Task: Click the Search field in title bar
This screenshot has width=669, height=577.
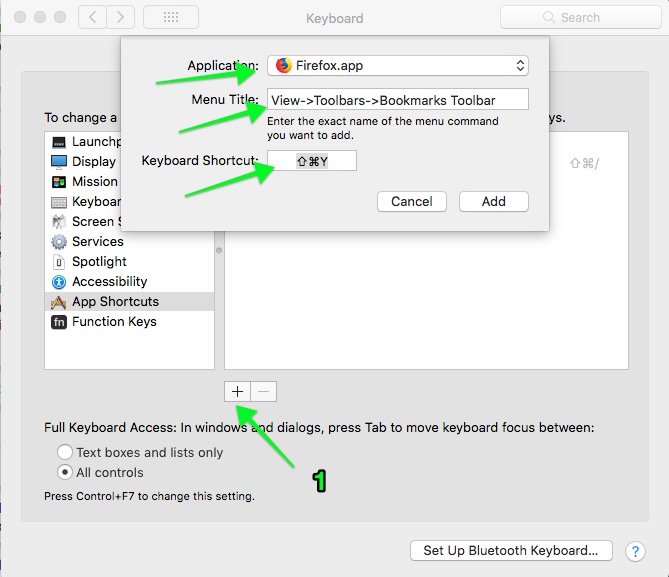Action: click(x=581, y=17)
